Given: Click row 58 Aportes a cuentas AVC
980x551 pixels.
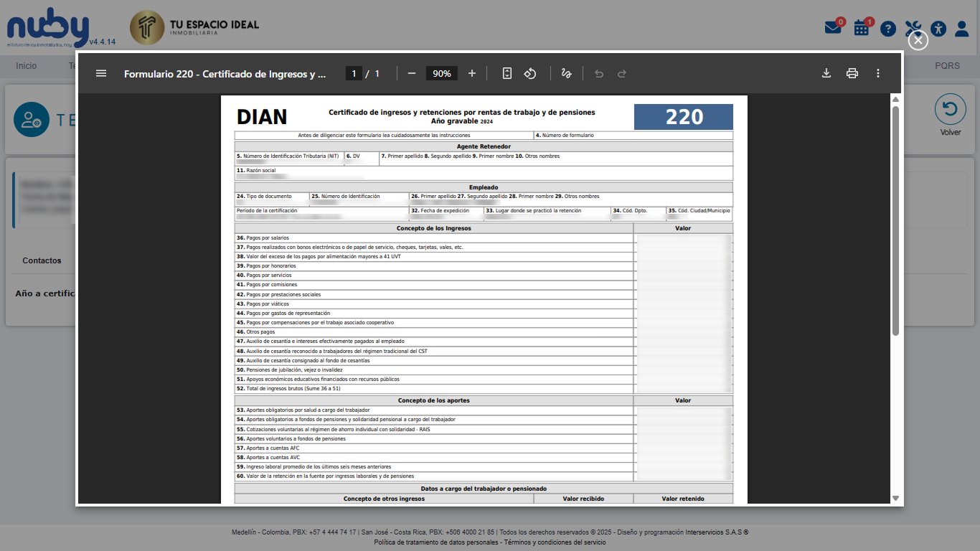Looking at the screenshot, I should (434, 457).
